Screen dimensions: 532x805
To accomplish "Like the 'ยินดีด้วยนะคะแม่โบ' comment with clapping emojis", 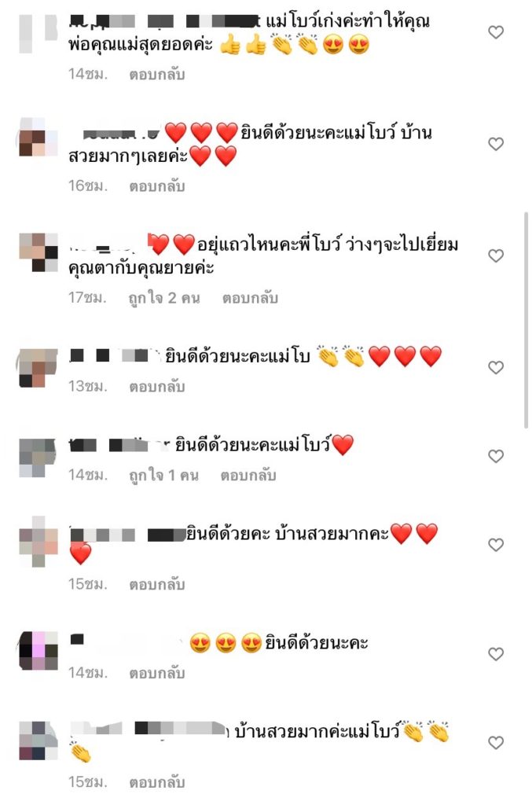I will (496, 368).
